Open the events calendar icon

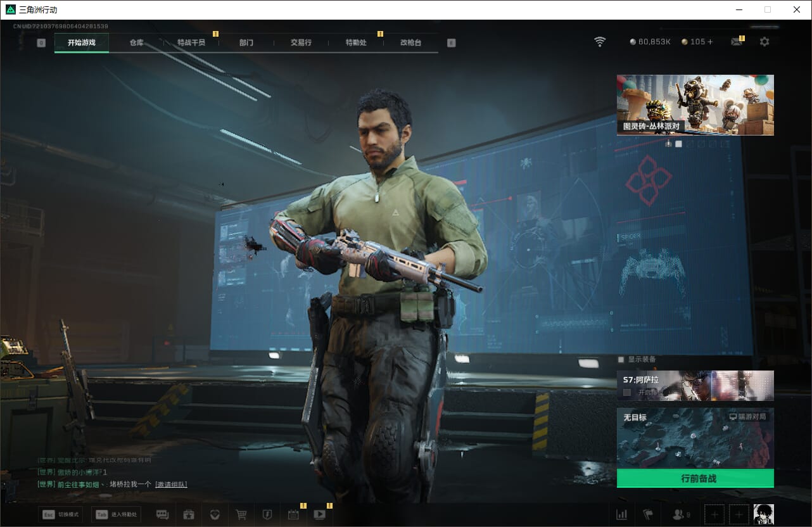[x=293, y=515]
